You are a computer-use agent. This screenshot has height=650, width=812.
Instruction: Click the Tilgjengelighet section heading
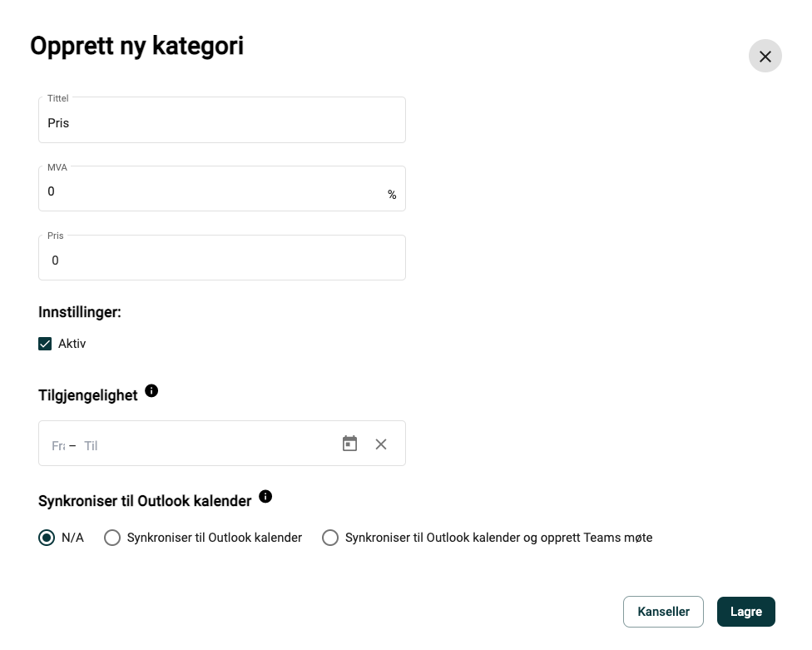[88, 395]
